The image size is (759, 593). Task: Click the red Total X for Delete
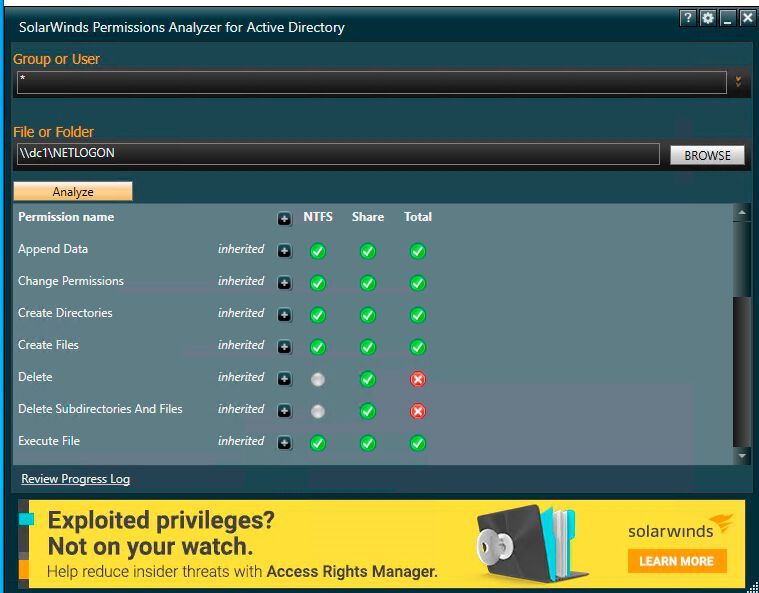[x=418, y=379]
